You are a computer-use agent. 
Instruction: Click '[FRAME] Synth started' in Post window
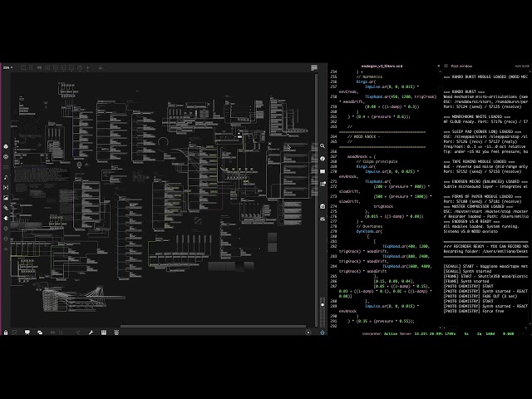(466, 281)
